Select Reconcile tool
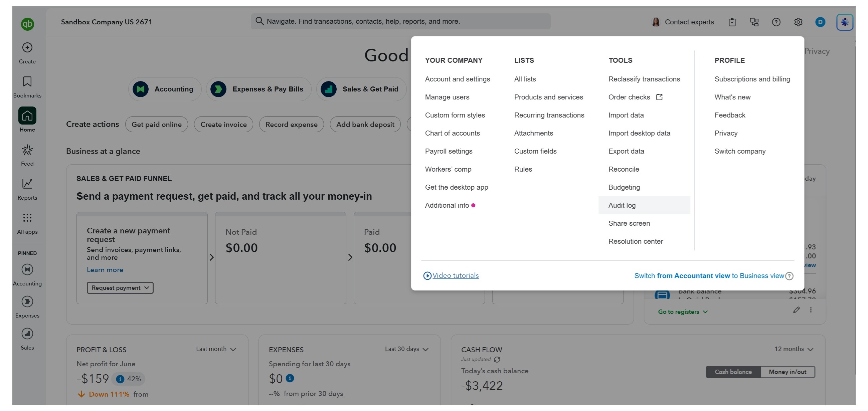The width and height of the screenshot is (868, 411). click(624, 169)
